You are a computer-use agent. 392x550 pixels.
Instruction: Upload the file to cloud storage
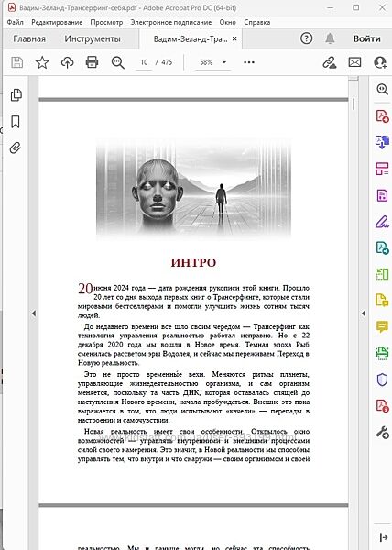click(x=67, y=62)
